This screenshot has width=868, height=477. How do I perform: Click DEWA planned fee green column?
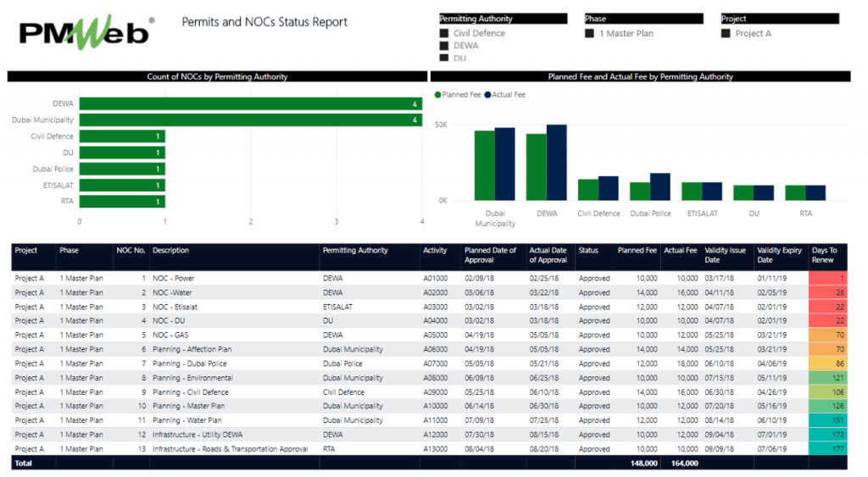coord(537,167)
